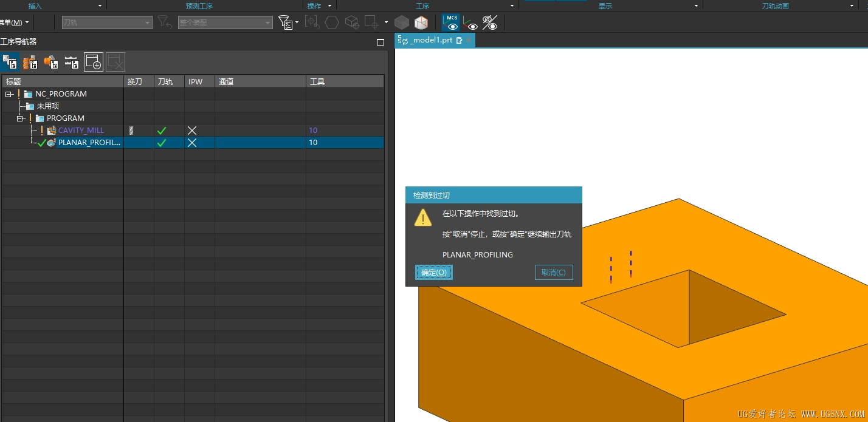Click the 换刀 column header

139,81
